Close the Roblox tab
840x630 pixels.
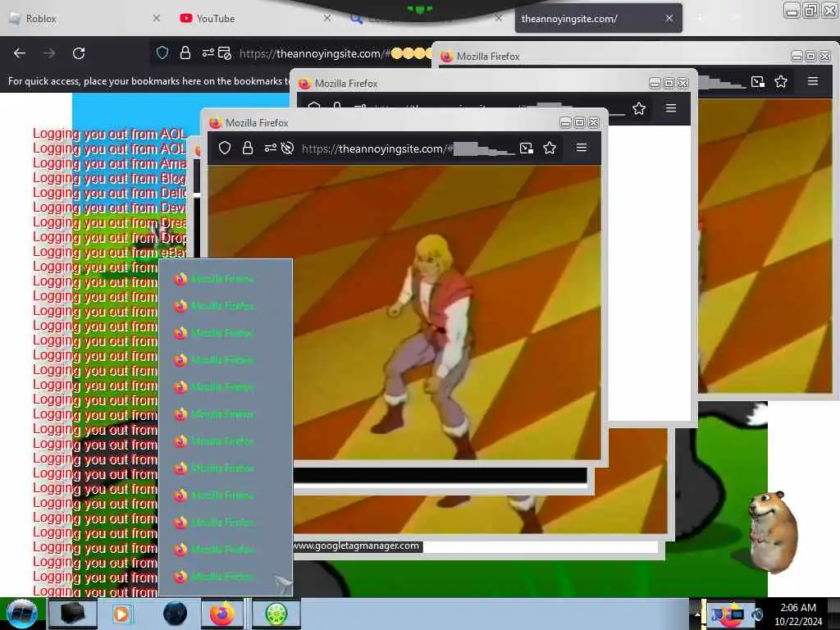(x=157, y=18)
